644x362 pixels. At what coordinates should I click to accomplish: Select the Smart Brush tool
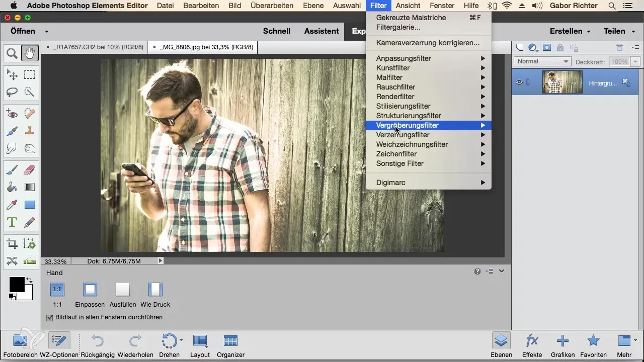[x=12, y=131]
